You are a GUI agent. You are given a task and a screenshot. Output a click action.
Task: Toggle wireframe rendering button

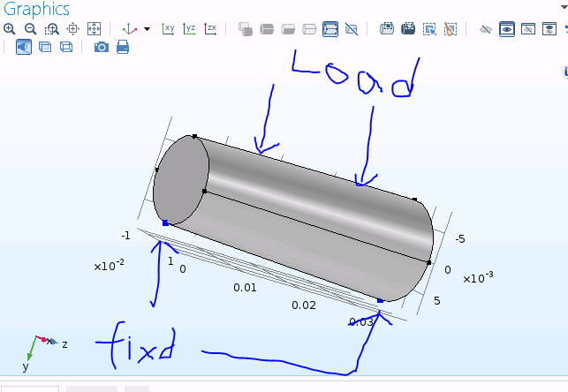(66, 47)
